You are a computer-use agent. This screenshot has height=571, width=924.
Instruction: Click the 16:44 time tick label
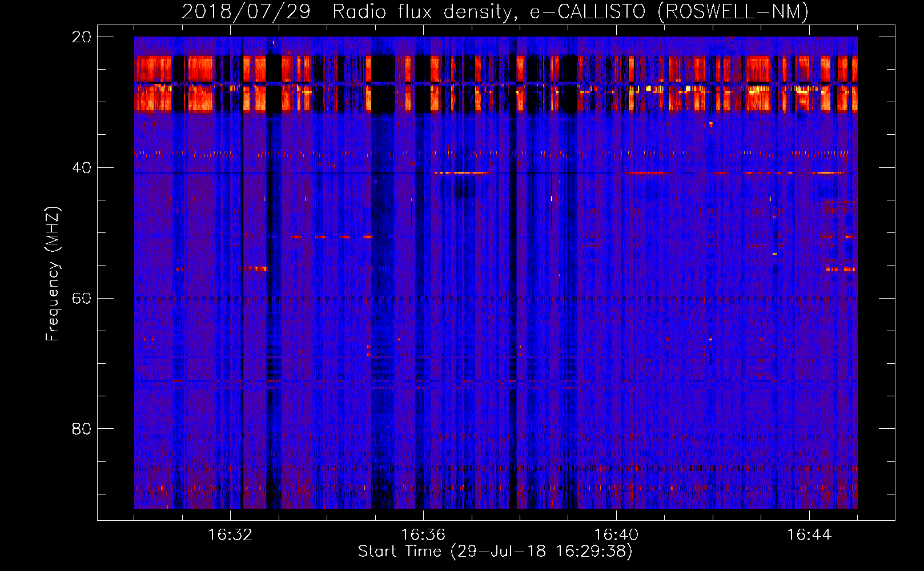[809, 535]
